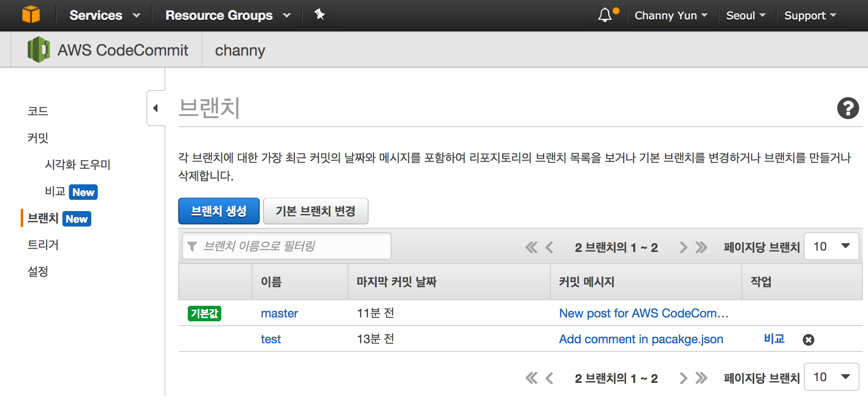
Task: Go to first page in bottom pagination
Action: (x=532, y=378)
